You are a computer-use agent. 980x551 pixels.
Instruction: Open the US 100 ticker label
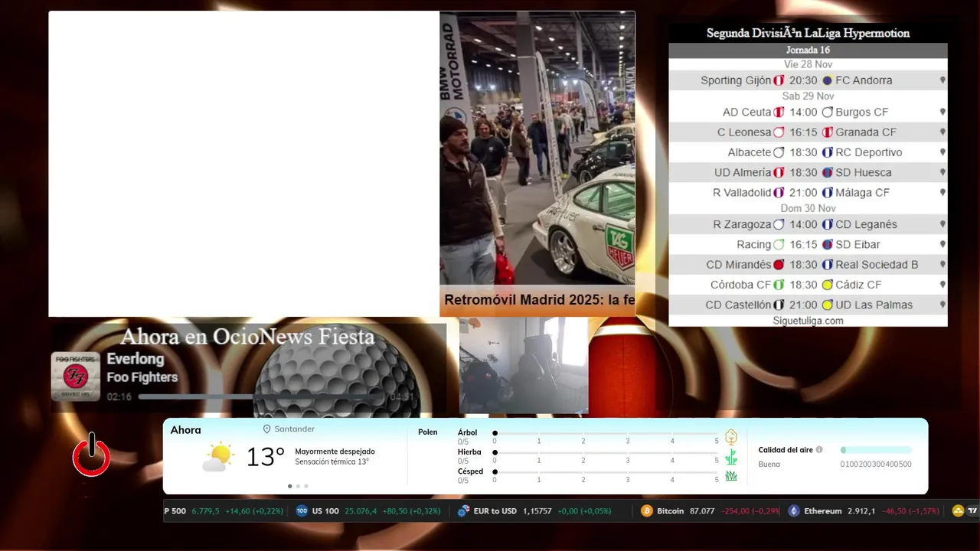(325, 511)
